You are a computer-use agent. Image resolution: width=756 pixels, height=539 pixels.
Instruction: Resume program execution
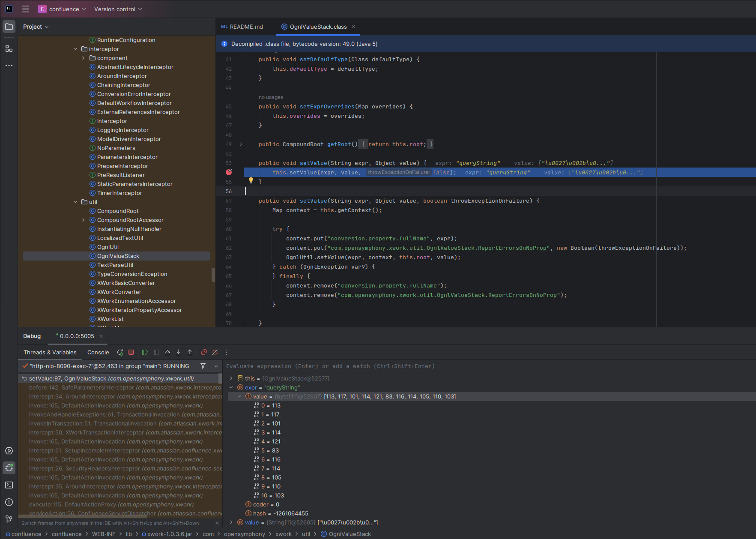tap(145, 352)
